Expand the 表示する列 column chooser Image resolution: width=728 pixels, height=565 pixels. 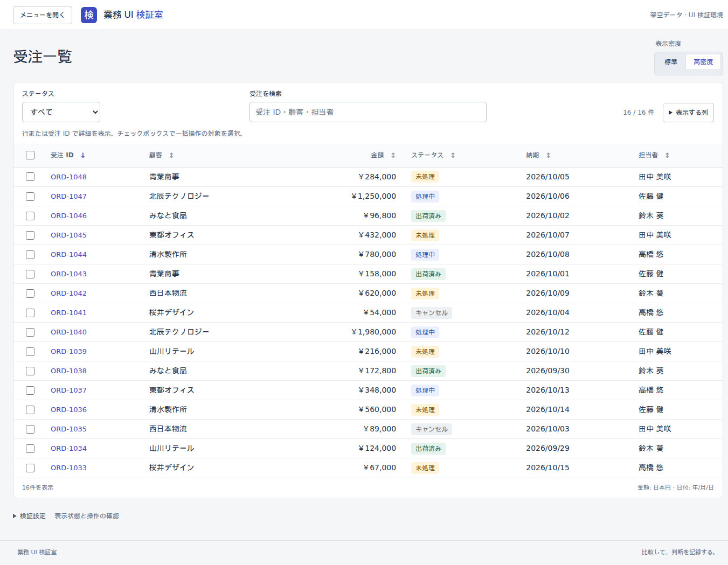(x=688, y=113)
